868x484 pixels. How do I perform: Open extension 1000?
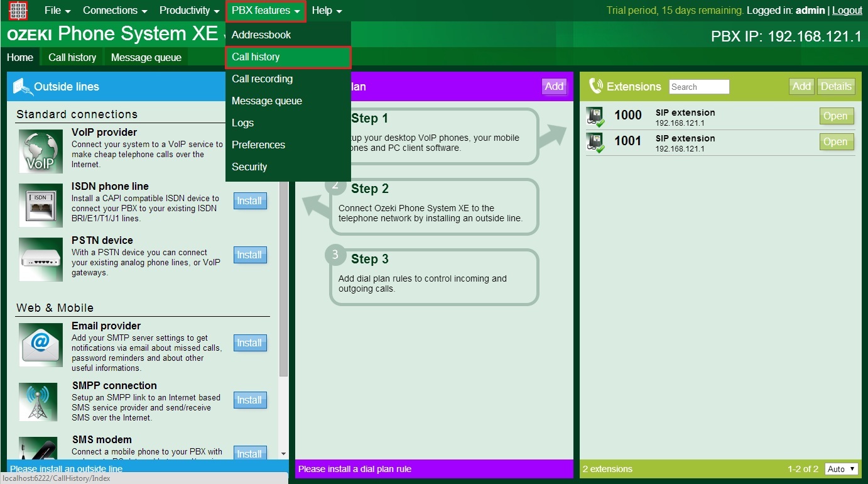pos(837,116)
